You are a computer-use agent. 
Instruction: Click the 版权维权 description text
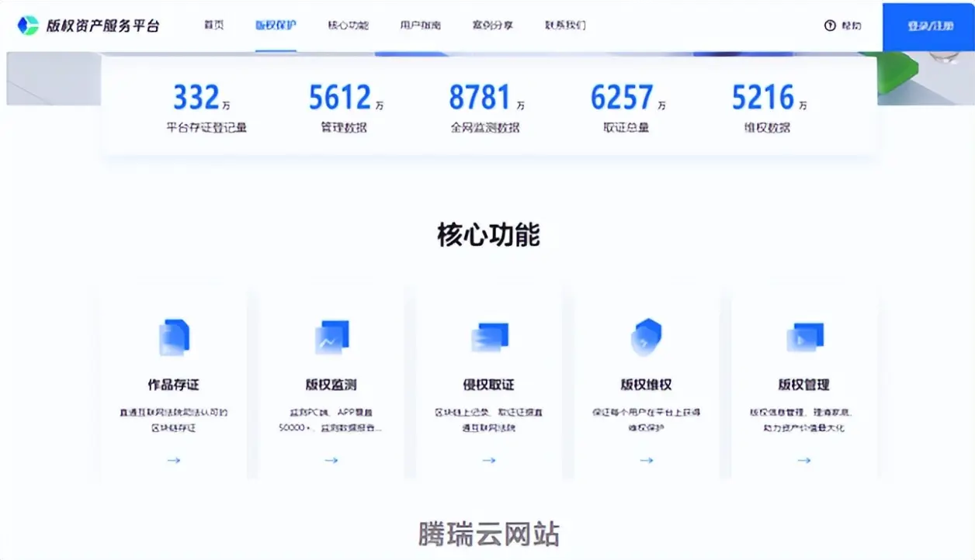[647, 420]
